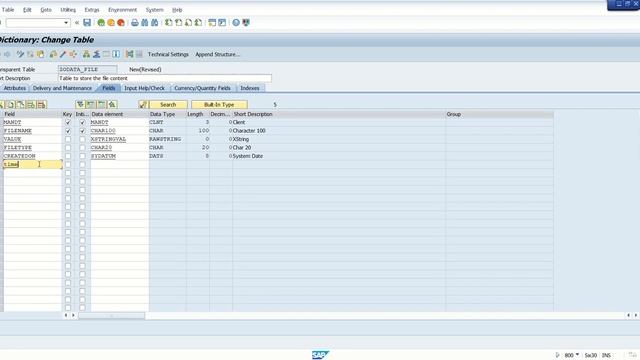Click the red Cancel icon

[x=121, y=23]
